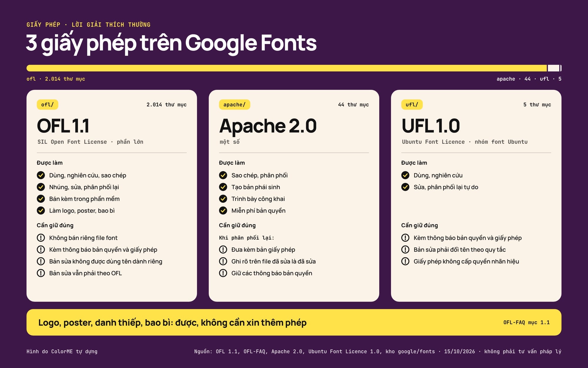Click the yellow 'ufl/' tag

(412, 105)
